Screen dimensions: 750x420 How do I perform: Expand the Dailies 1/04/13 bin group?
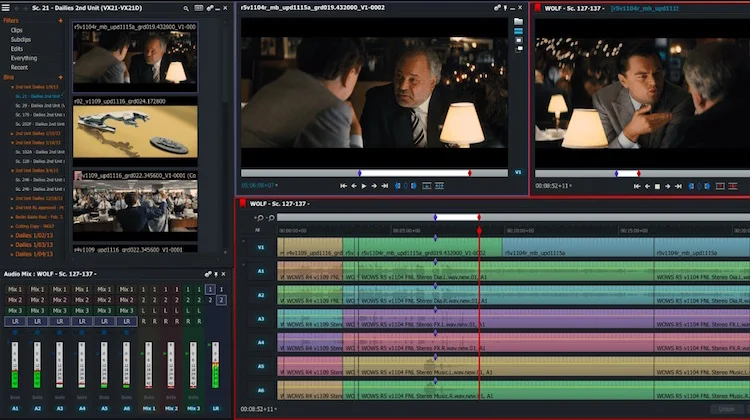pyautogui.click(x=12, y=254)
